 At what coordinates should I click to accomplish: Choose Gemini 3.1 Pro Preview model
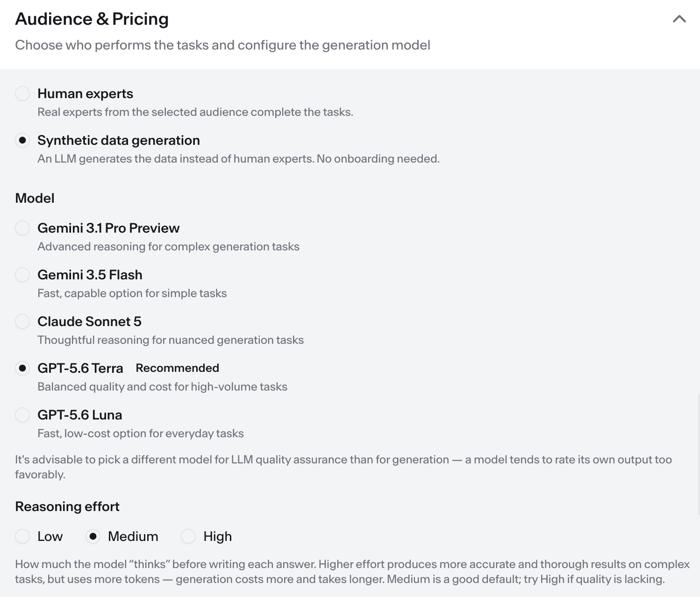point(22,228)
